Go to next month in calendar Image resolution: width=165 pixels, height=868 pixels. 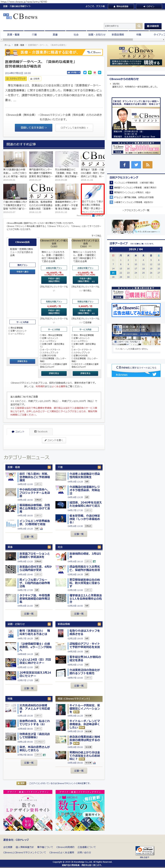click(x=160, y=249)
